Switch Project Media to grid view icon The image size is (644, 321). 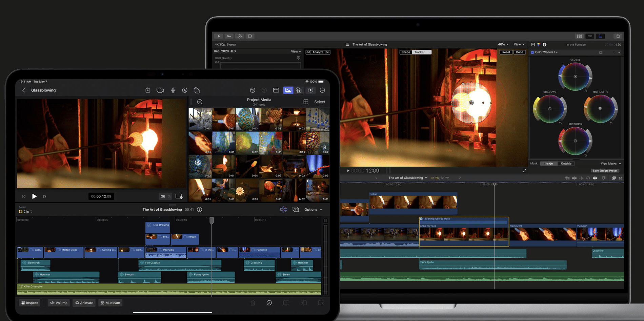(306, 102)
